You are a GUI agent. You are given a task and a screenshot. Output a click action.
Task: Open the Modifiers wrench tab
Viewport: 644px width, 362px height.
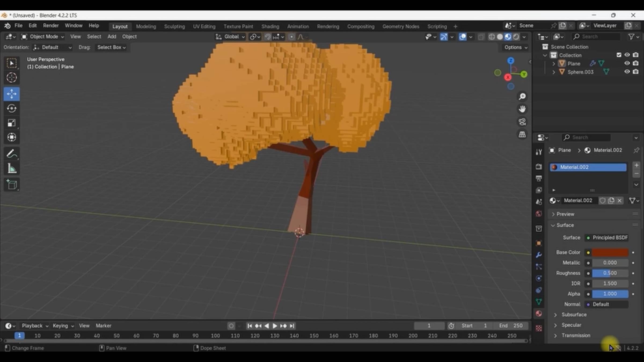click(539, 255)
